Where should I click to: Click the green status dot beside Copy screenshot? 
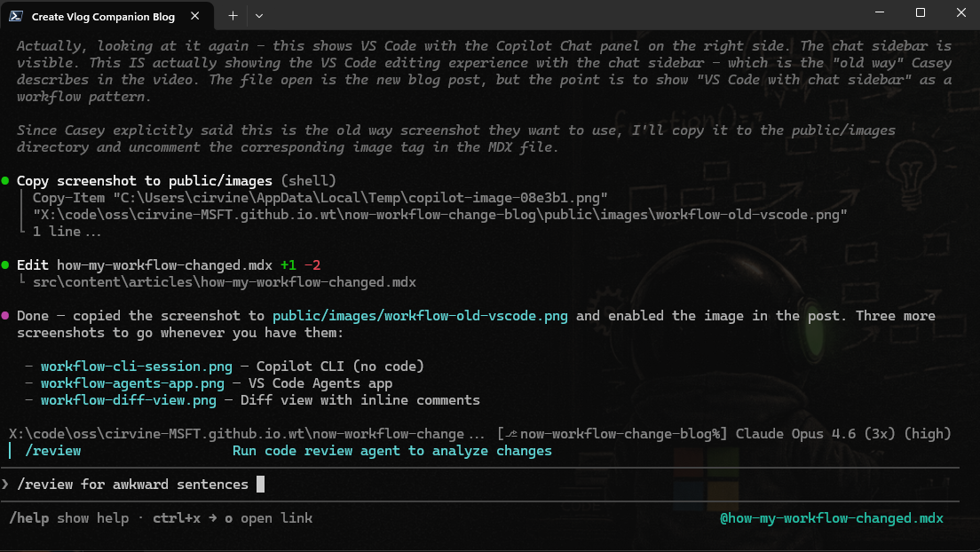coord(5,181)
